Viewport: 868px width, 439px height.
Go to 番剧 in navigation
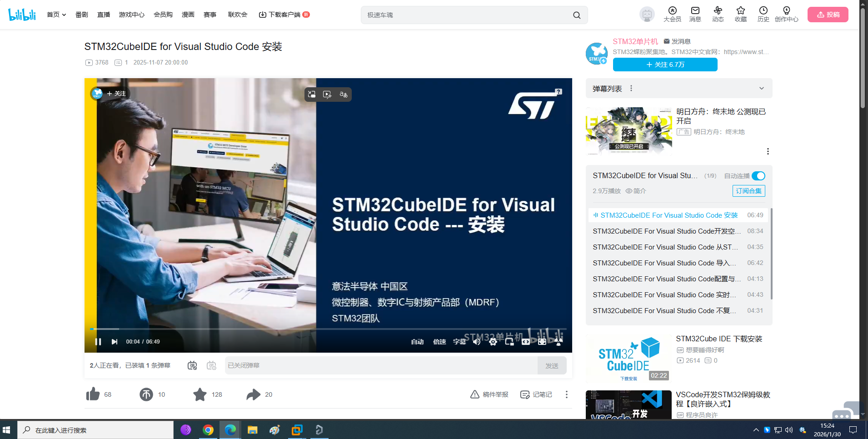point(82,15)
